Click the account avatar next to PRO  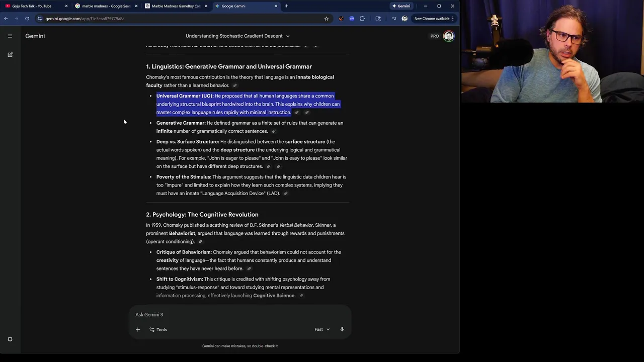pyautogui.click(x=449, y=36)
